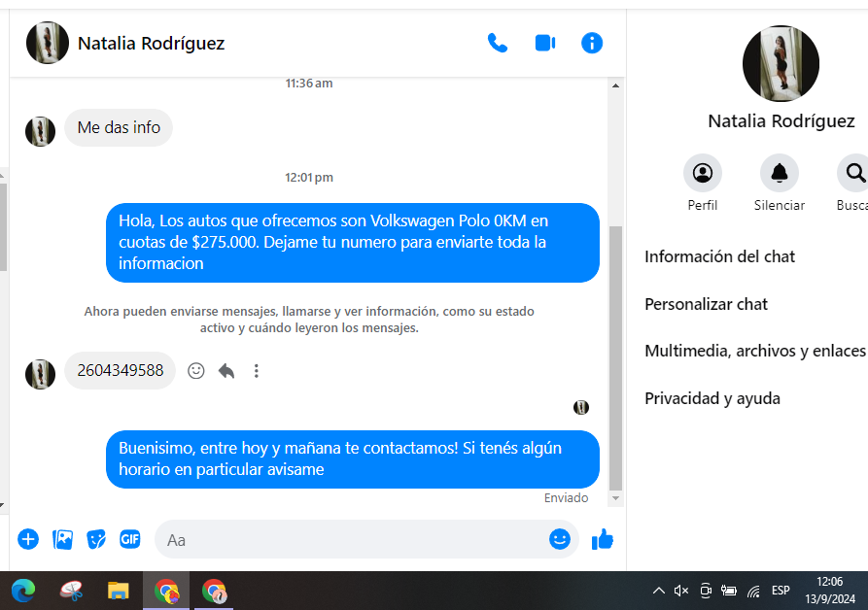Click the chat scrollbar down arrow
Viewport: 868px width, 610px height.
point(615,498)
